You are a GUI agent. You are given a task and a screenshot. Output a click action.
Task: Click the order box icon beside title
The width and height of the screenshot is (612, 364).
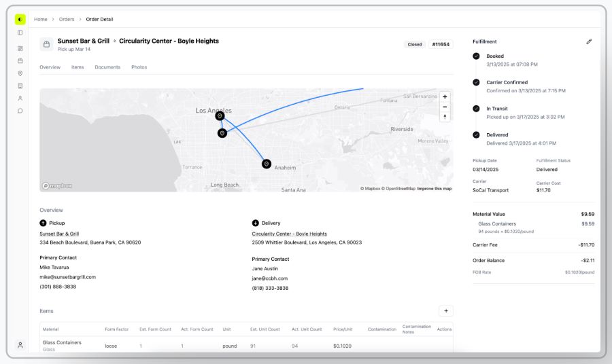[46, 44]
